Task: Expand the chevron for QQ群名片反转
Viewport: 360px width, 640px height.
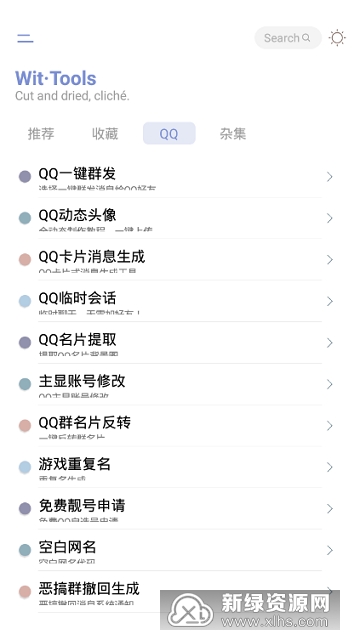Action: tap(330, 426)
